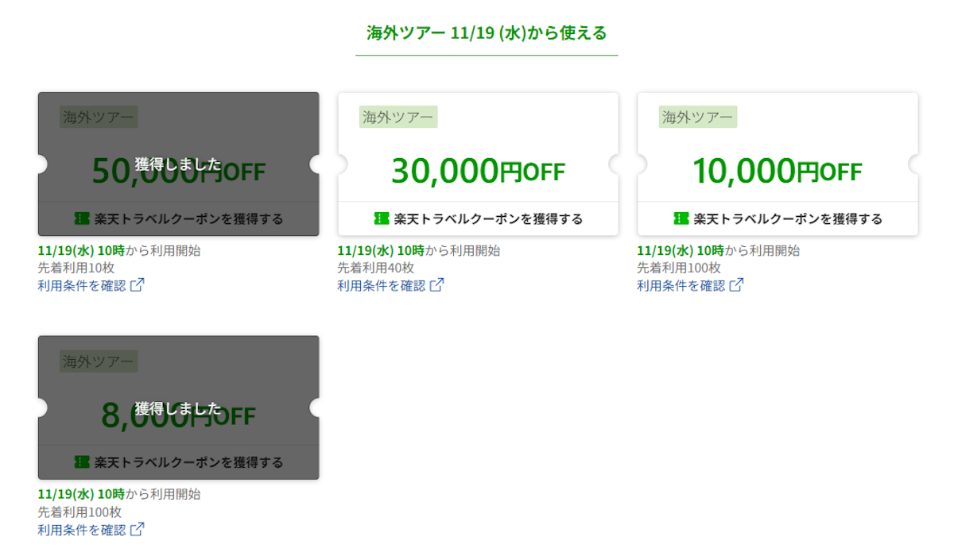Click 獲得しました overlay on 8,000円 coupon

click(x=178, y=408)
